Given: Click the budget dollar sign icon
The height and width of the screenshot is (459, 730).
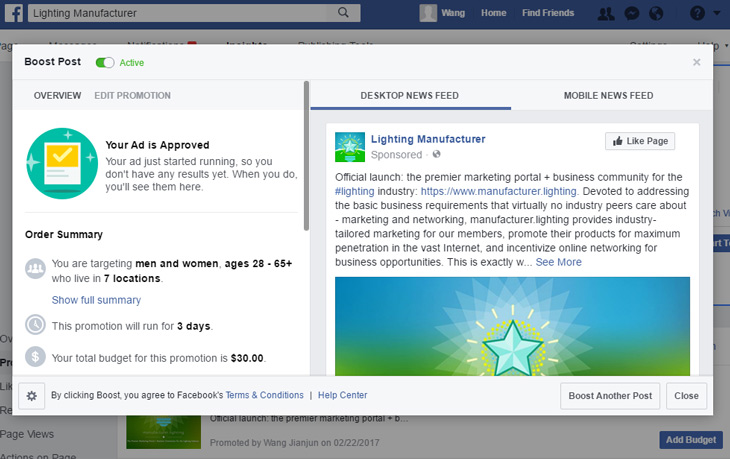Looking at the screenshot, I should [35, 357].
